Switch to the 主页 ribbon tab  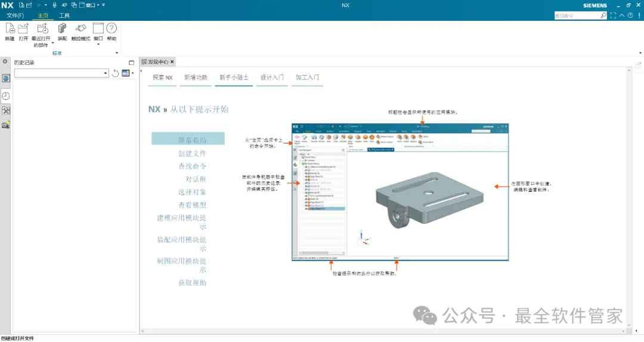pyautogui.click(x=43, y=15)
